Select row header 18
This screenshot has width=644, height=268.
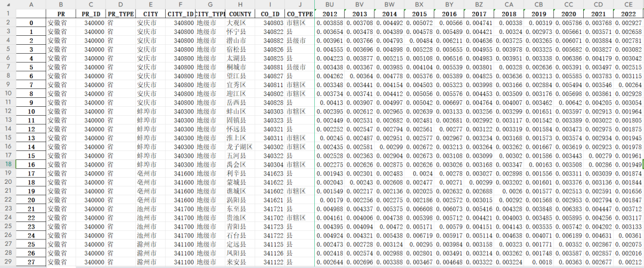pyautogui.click(x=8, y=164)
